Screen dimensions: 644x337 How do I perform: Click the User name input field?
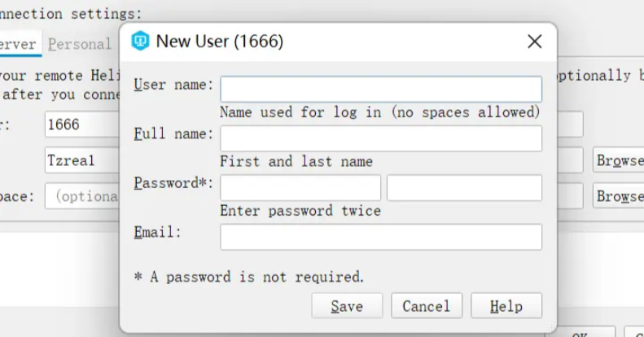point(380,89)
